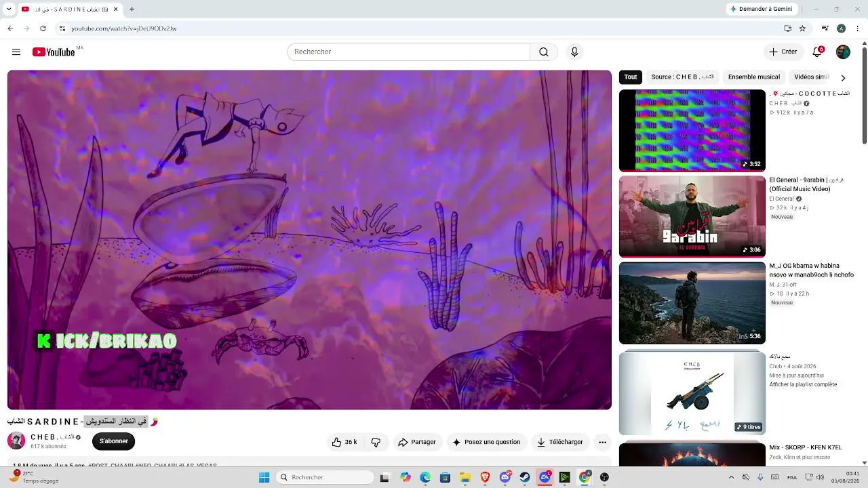This screenshot has height=488, width=868.
Task: Open Discord from the taskbar
Action: [505, 477]
